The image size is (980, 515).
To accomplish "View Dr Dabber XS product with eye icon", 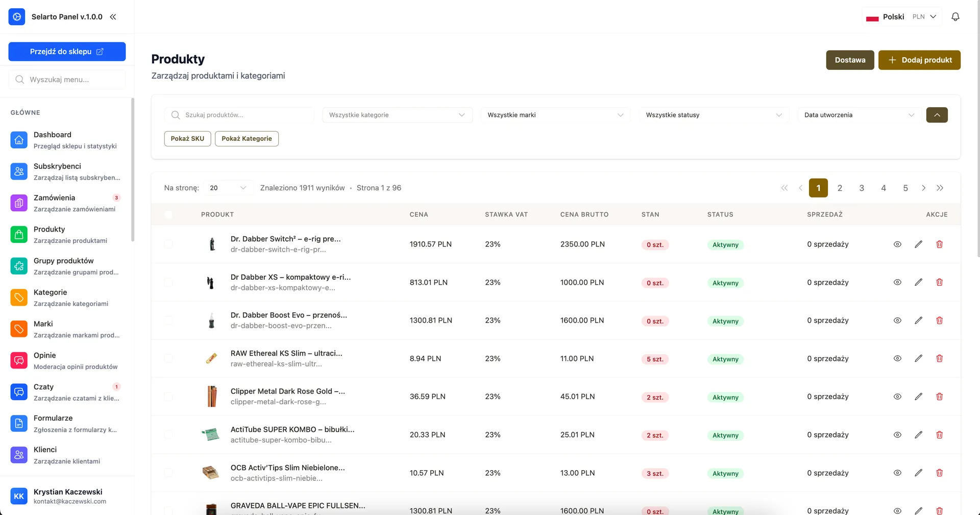I will click(x=897, y=282).
